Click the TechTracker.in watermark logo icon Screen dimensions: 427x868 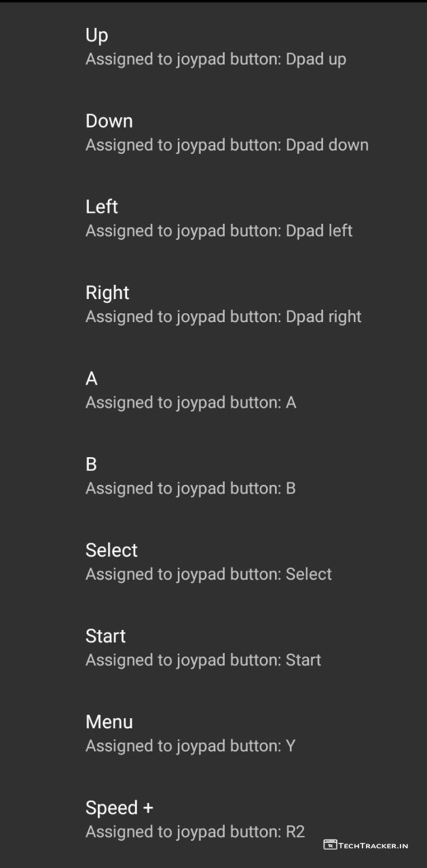330,845
